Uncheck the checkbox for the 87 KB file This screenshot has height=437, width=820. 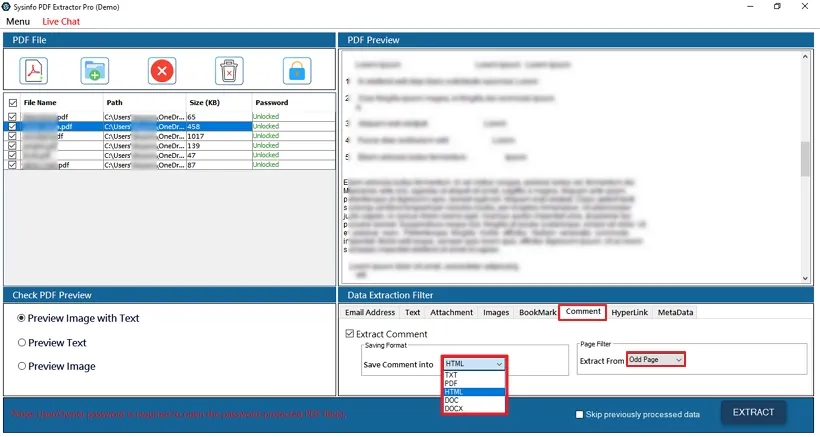(13, 165)
